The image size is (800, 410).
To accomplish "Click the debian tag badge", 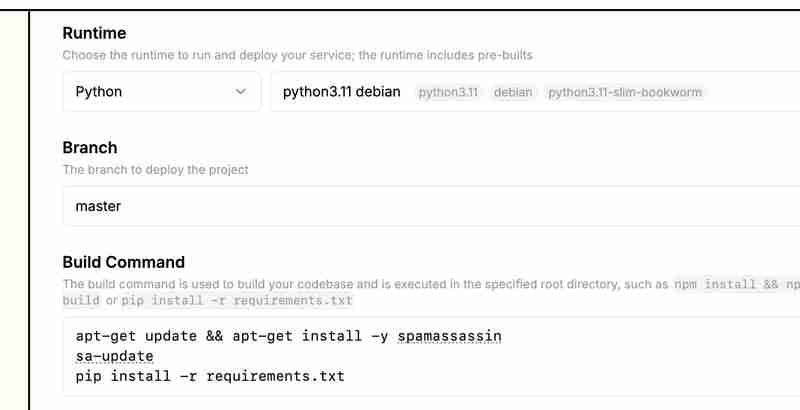I will click(513, 92).
